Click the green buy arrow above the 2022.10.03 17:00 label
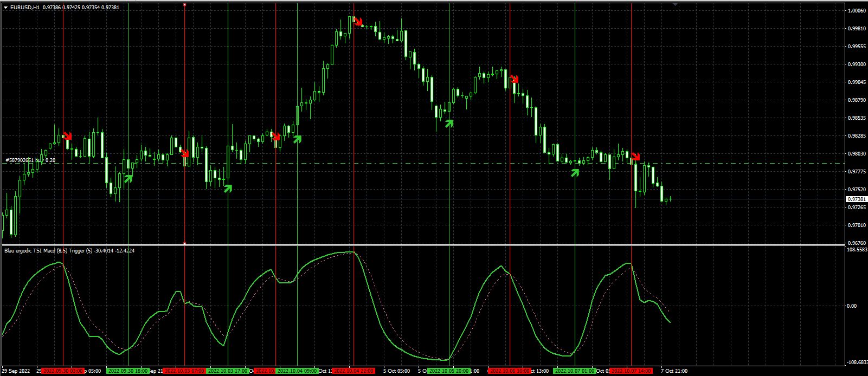This screenshot has width=868, height=376. [x=228, y=188]
